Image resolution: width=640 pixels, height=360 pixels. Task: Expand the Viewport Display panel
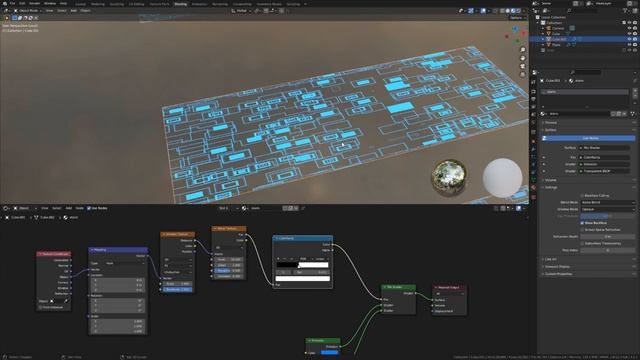(x=557, y=267)
